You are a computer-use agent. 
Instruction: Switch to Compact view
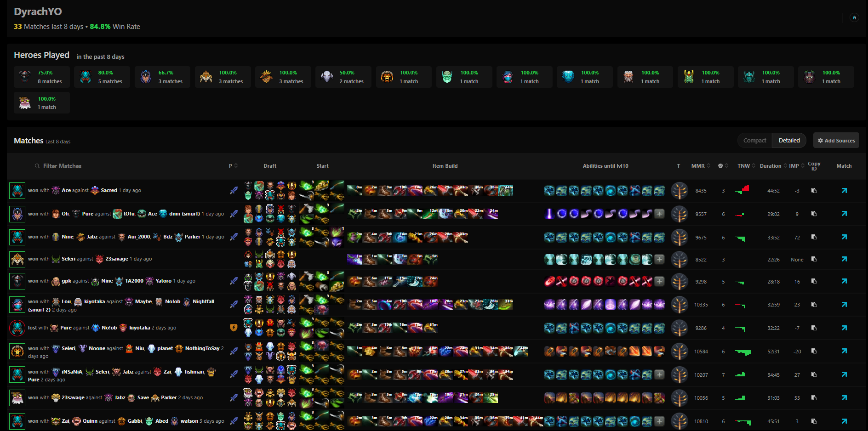tap(754, 141)
